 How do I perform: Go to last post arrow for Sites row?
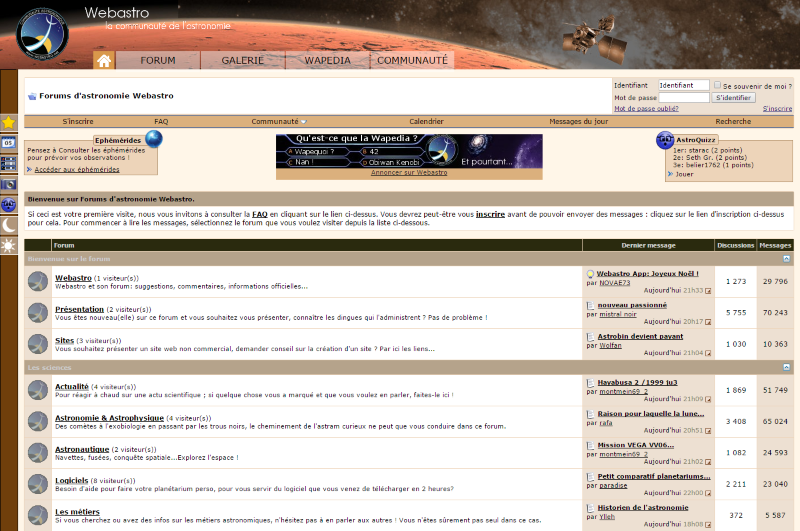point(708,353)
